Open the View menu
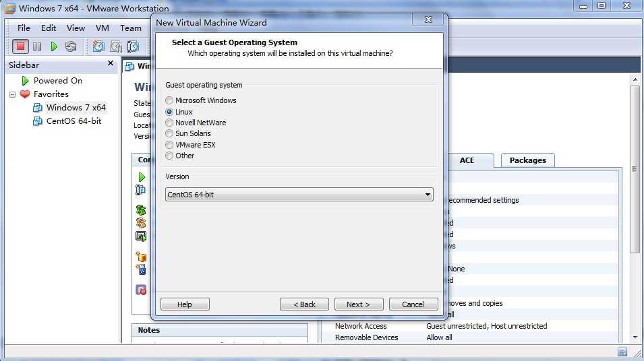This screenshot has height=361, width=644. click(x=76, y=28)
